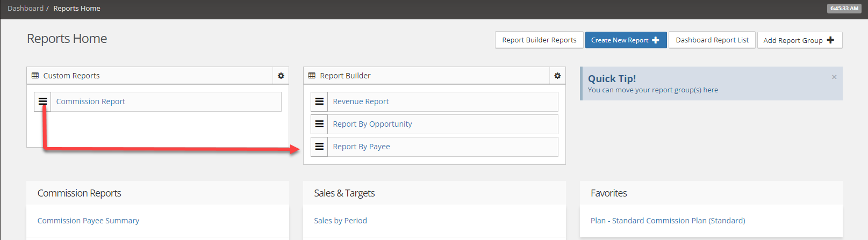Click the Report By Payee drag handle

pos(319,147)
